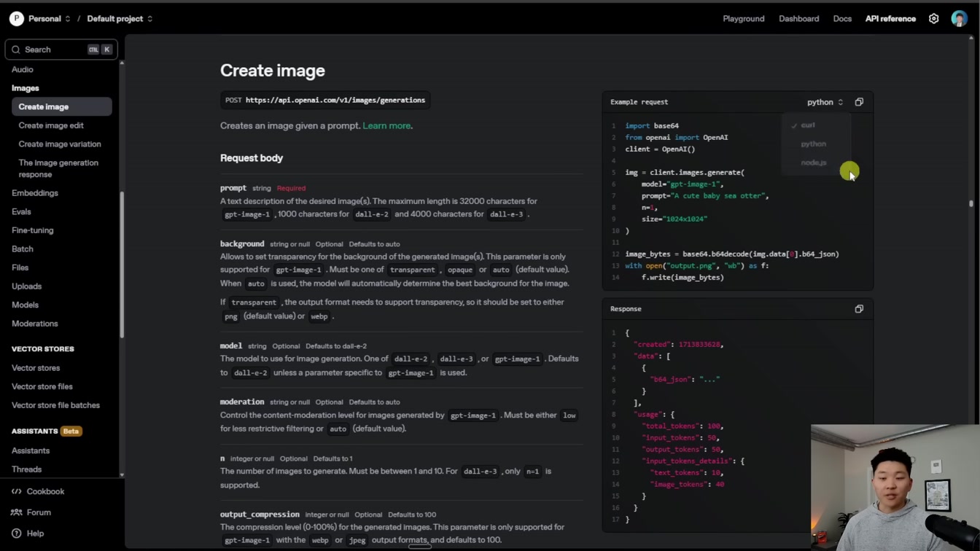Open the Images section in sidebar

pos(26,88)
